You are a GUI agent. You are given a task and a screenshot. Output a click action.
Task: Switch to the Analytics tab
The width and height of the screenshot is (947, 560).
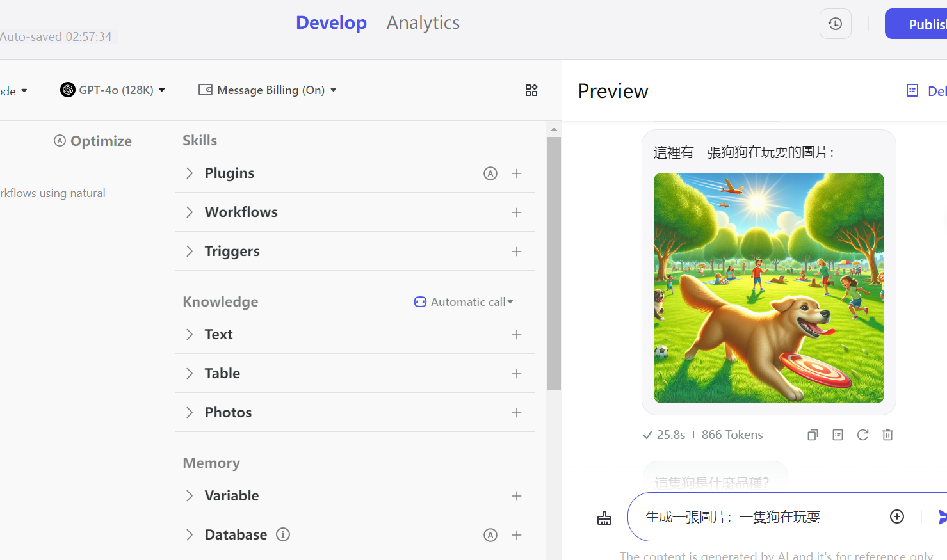tap(423, 23)
